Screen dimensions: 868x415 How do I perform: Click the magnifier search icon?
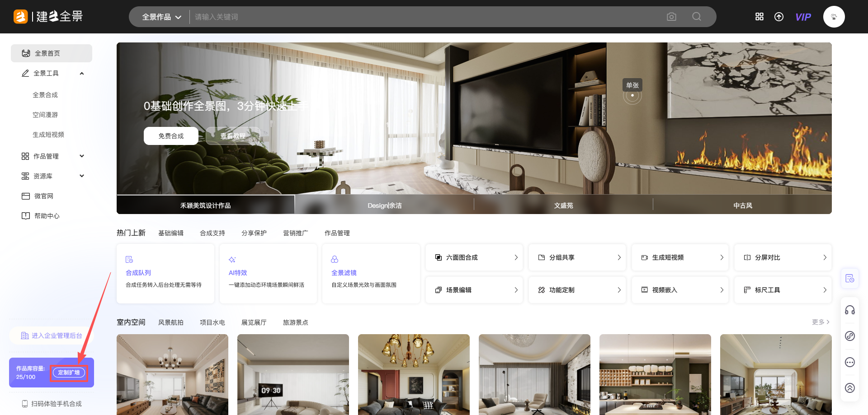(697, 17)
